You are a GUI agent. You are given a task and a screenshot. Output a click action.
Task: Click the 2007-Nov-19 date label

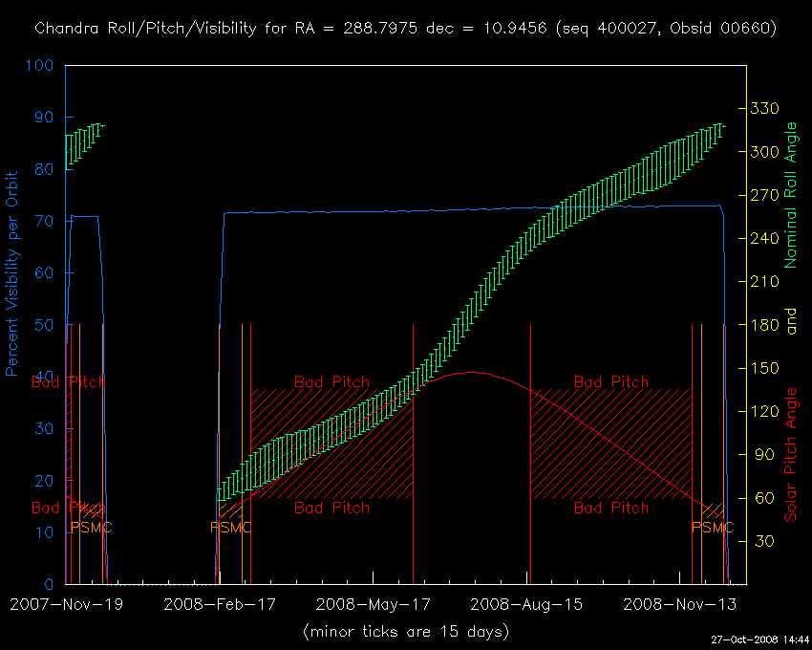pyautogui.click(x=66, y=604)
